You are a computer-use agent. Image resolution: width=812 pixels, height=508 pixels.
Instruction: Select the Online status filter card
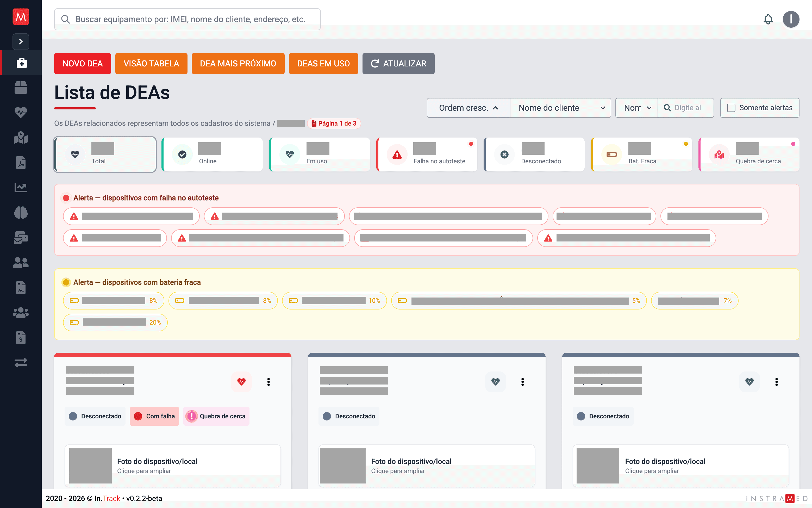pyautogui.click(x=212, y=154)
